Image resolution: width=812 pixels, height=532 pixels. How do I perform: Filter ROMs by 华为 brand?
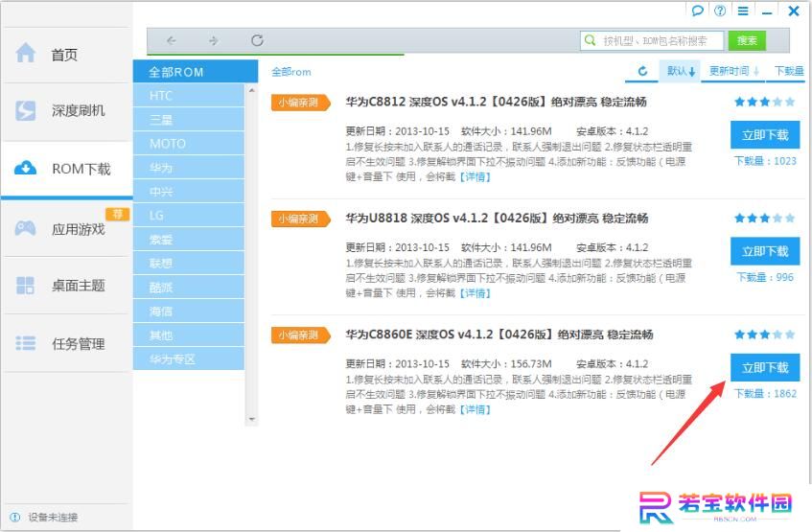[189, 168]
